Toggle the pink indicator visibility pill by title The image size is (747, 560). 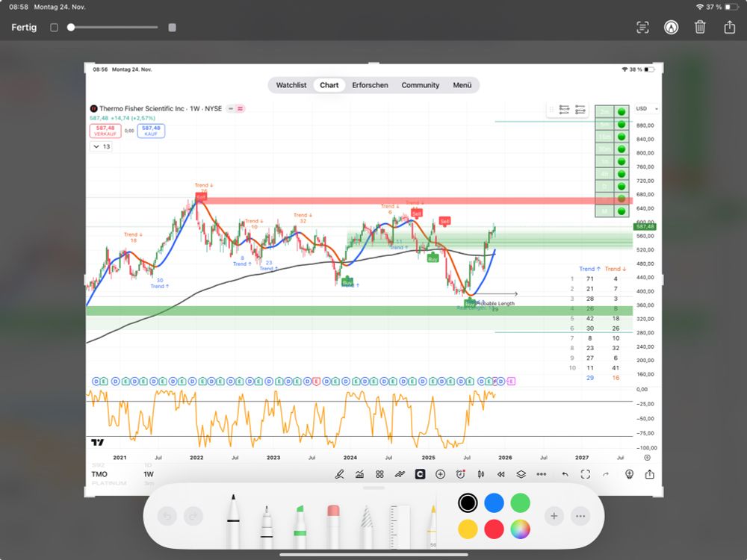[x=240, y=108]
